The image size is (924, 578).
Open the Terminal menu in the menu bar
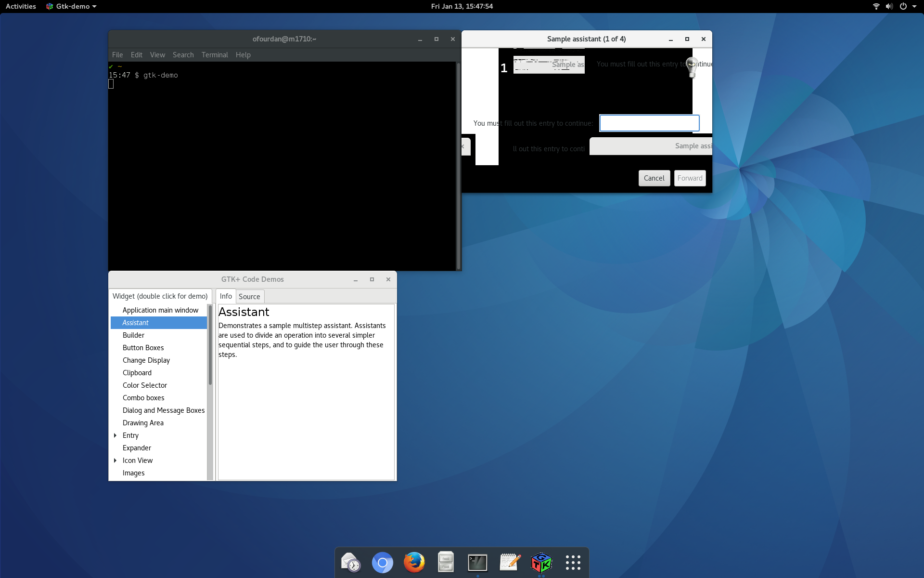[x=215, y=55]
